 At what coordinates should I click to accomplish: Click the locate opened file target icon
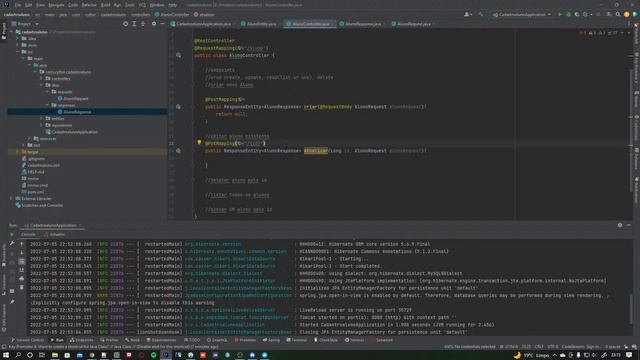click(125, 24)
